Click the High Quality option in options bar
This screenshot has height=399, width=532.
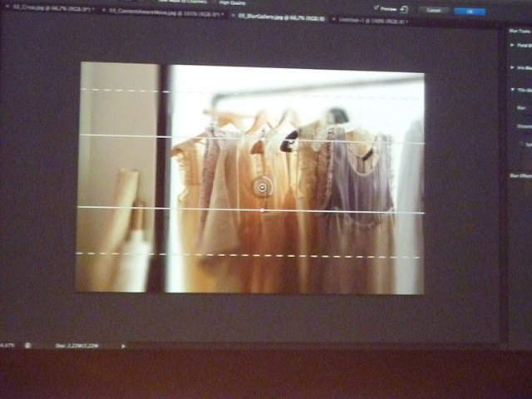(x=232, y=3)
